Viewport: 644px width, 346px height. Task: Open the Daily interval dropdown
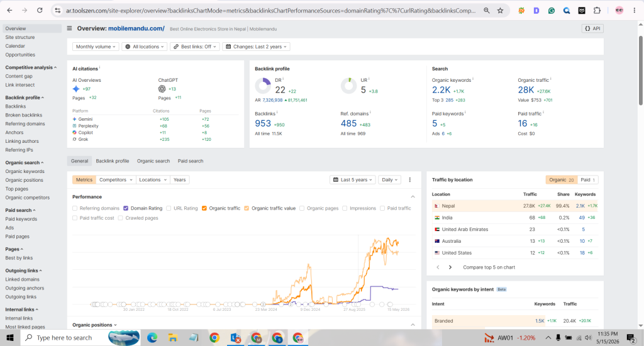click(x=389, y=179)
